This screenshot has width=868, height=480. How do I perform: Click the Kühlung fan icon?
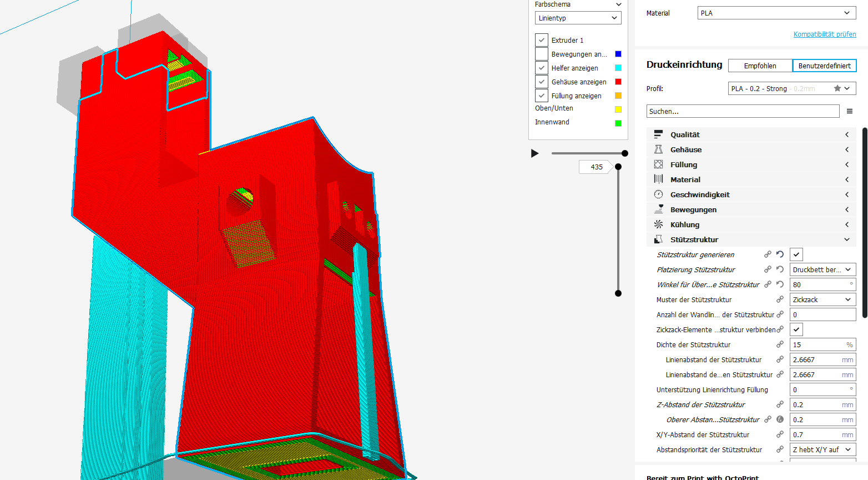(658, 224)
